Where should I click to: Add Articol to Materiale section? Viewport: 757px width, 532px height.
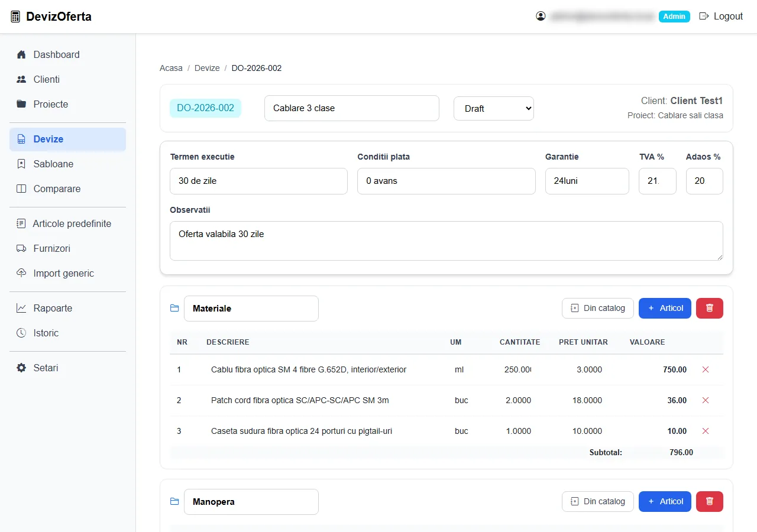[665, 308]
